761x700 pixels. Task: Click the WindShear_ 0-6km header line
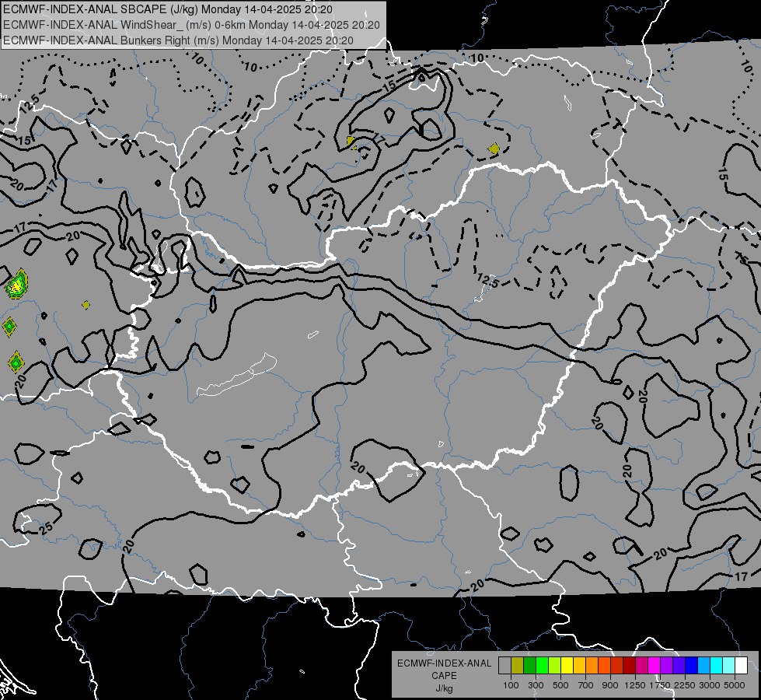point(191,25)
